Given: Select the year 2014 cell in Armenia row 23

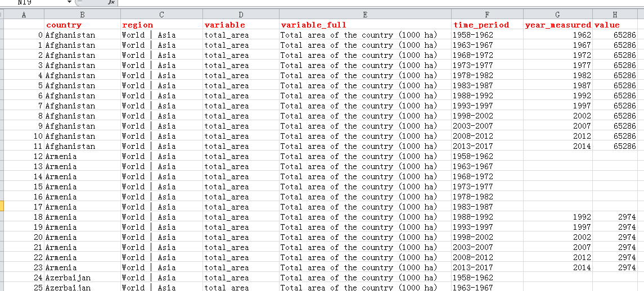Looking at the screenshot, I should [x=558, y=267].
